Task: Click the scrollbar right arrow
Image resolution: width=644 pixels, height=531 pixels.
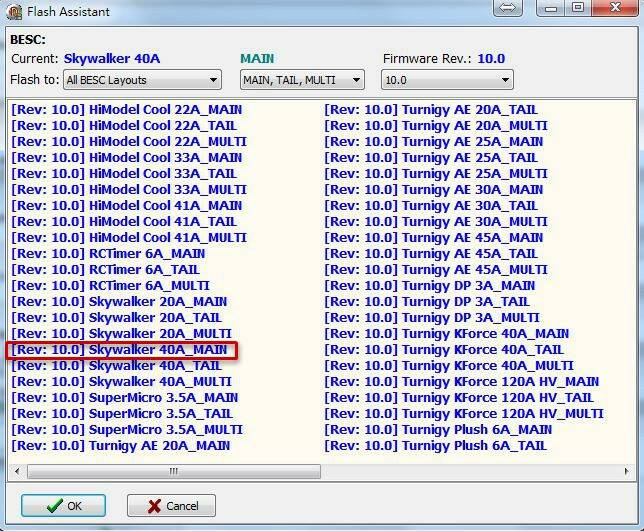Action: pos(626,471)
